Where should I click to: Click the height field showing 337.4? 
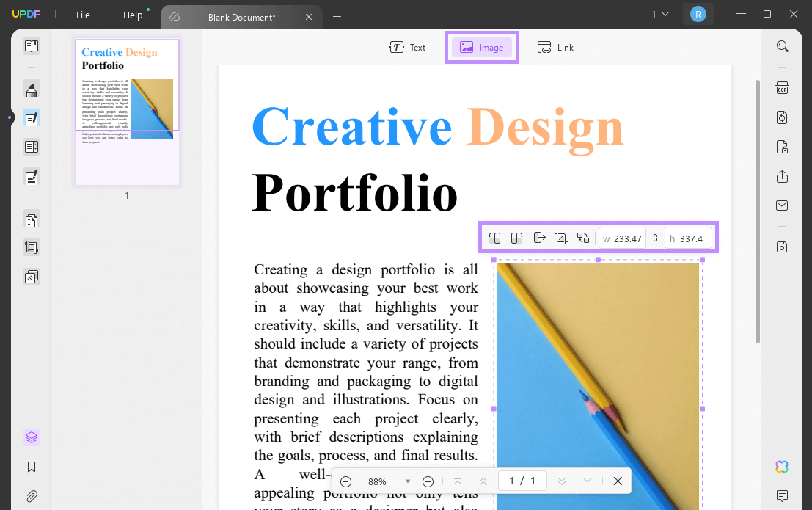point(688,238)
